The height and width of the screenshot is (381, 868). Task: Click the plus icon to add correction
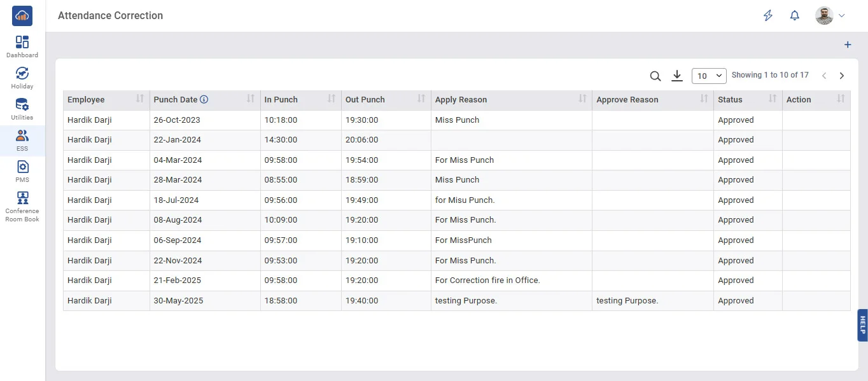[x=847, y=45]
